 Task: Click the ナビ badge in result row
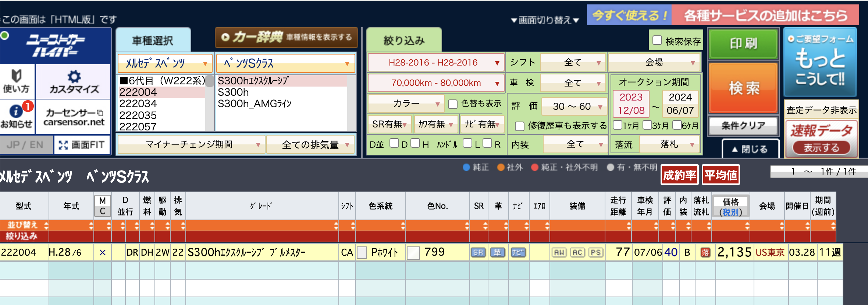518,252
